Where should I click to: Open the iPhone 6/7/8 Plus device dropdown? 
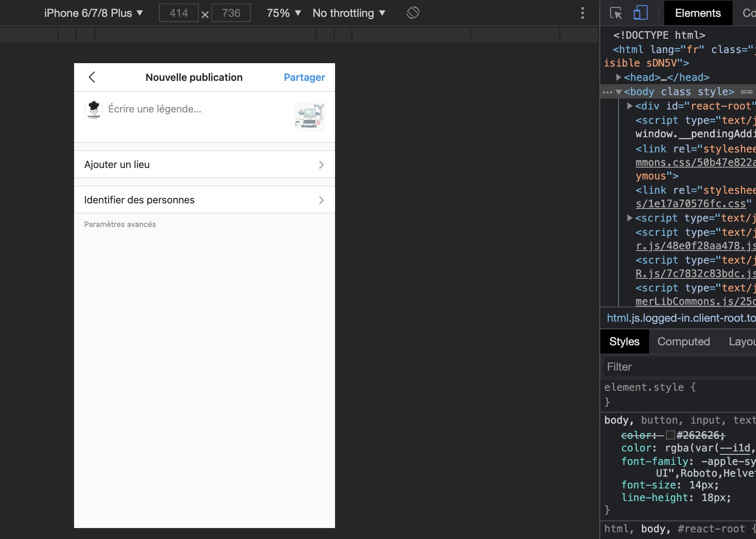point(93,13)
